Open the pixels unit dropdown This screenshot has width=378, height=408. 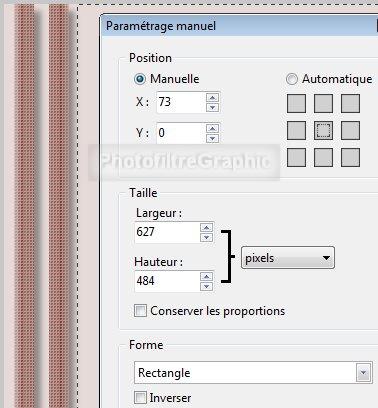point(288,258)
